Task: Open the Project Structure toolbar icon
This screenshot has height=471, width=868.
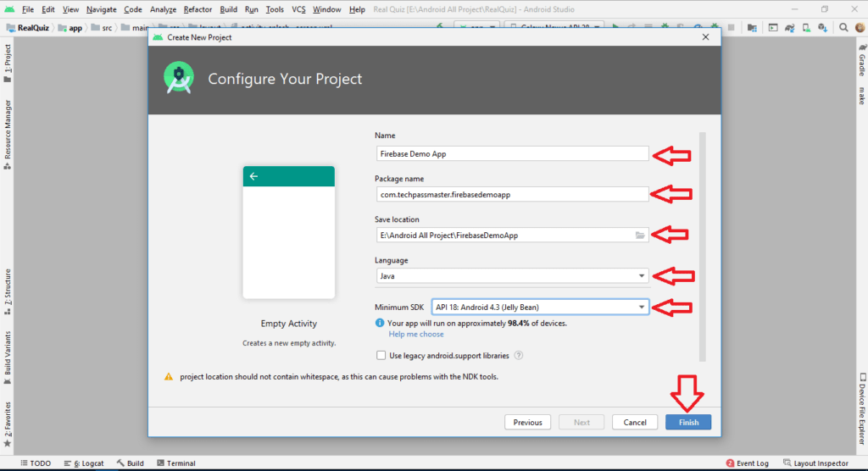Action: point(752,28)
